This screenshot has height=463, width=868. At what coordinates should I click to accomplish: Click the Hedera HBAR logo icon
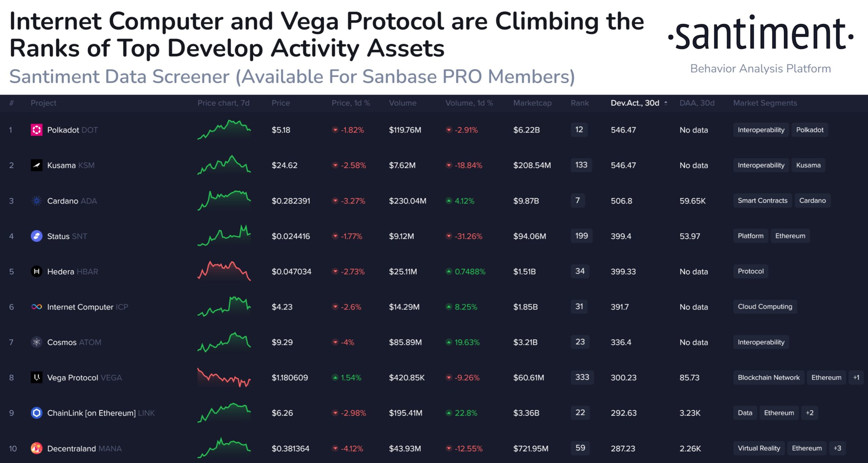click(37, 271)
